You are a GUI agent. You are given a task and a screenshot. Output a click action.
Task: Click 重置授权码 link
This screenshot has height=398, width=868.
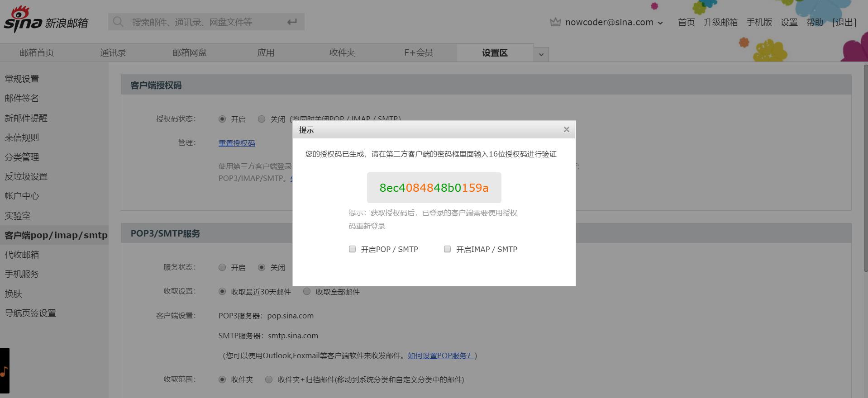coord(237,143)
